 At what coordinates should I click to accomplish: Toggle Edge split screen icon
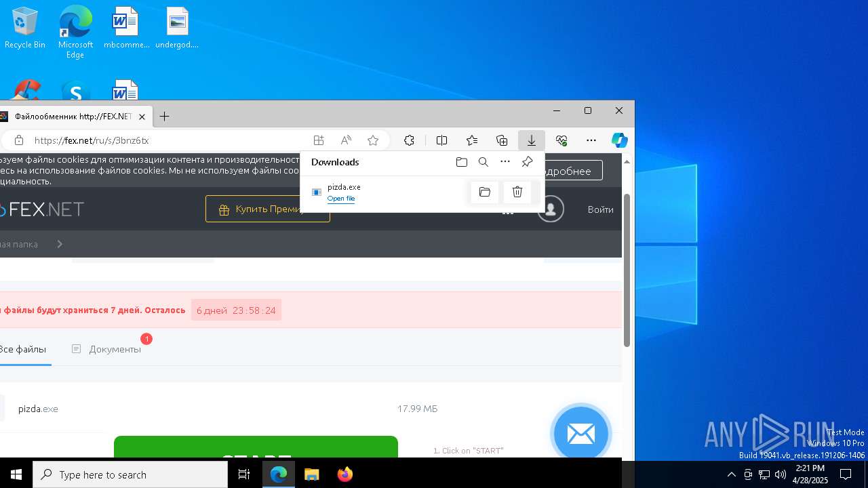click(442, 140)
